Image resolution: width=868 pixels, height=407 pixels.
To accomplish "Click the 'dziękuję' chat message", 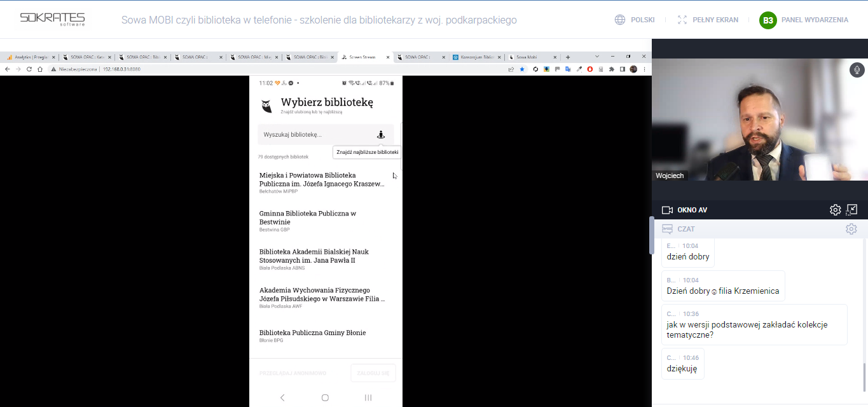I will pos(682,363).
